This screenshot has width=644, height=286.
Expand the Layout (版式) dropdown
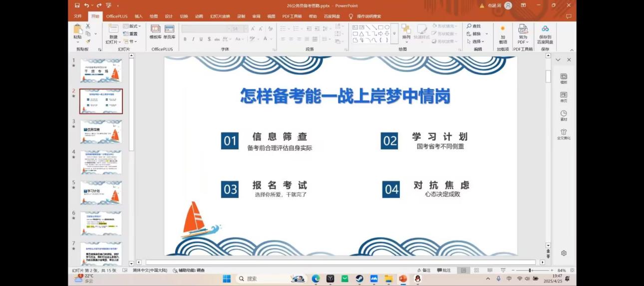click(132, 26)
